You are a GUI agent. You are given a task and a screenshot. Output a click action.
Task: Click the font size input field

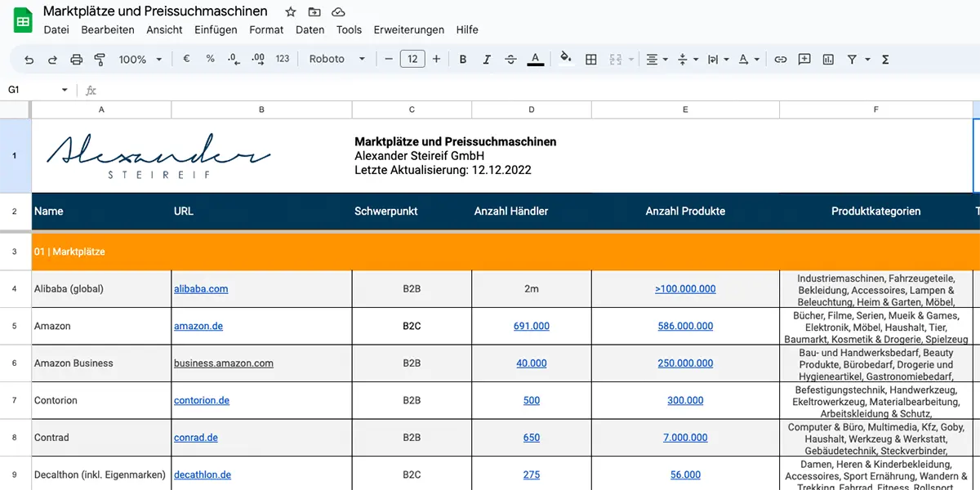[x=412, y=59]
